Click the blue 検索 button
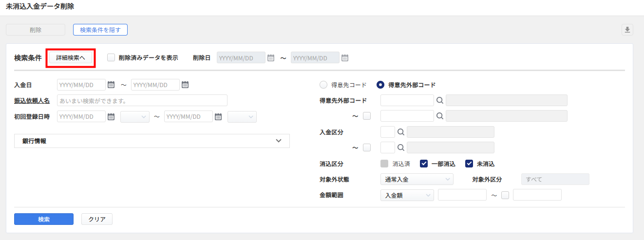This screenshot has height=240, width=644. pos(44,219)
